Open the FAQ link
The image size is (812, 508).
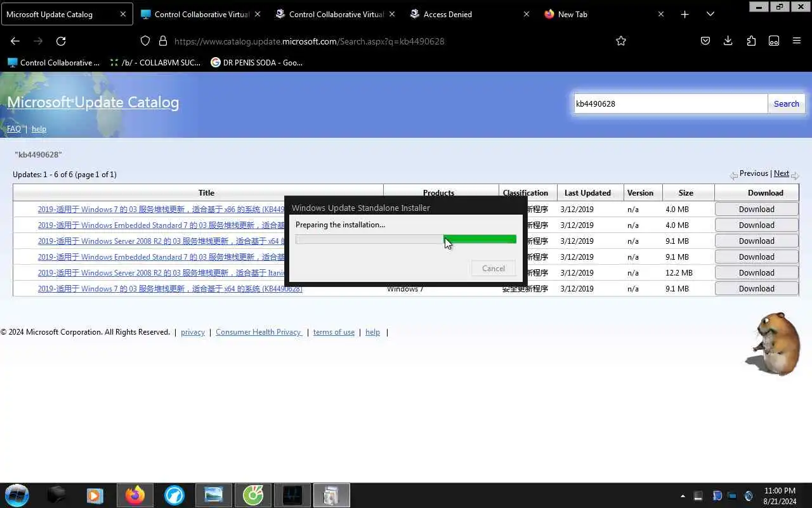point(14,128)
